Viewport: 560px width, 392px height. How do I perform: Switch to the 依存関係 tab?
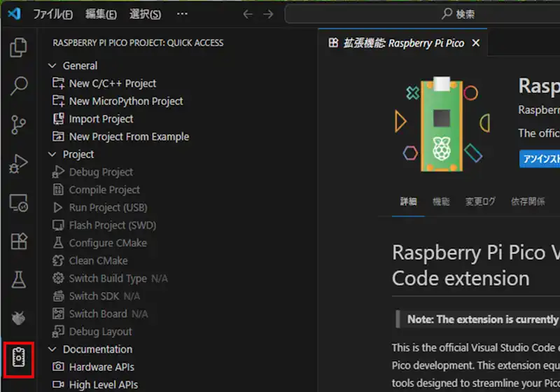[x=528, y=202]
